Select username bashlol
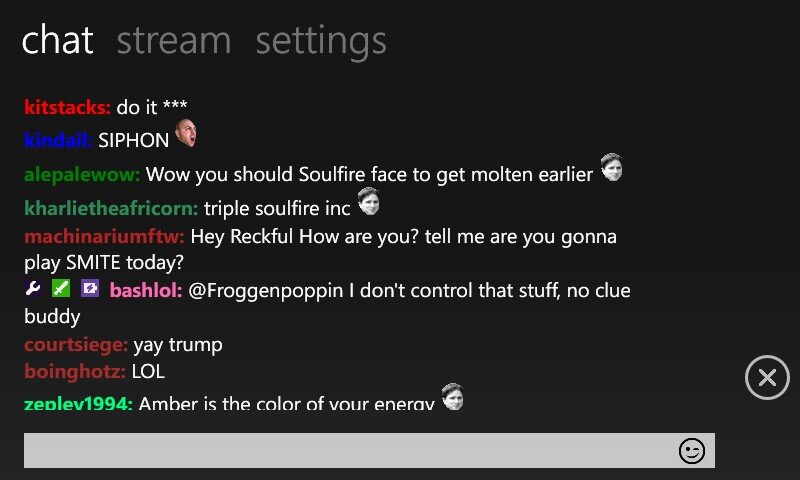 146,290
